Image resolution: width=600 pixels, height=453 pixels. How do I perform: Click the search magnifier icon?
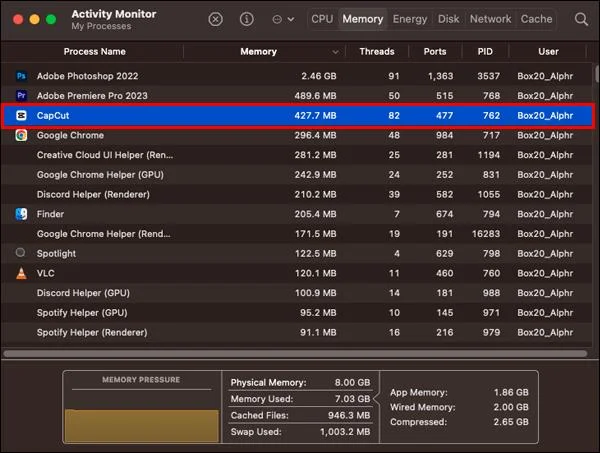click(x=581, y=19)
